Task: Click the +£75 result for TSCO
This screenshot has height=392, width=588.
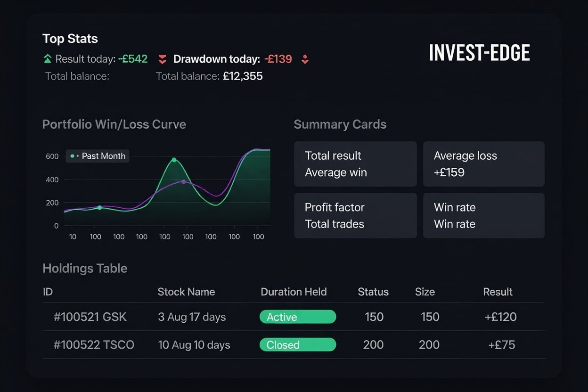Action: tap(501, 345)
